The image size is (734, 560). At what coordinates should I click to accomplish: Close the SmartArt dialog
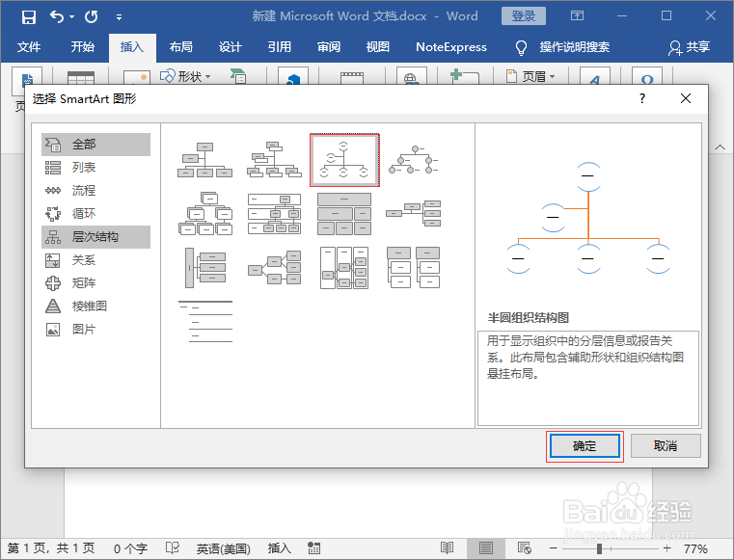click(686, 98)
